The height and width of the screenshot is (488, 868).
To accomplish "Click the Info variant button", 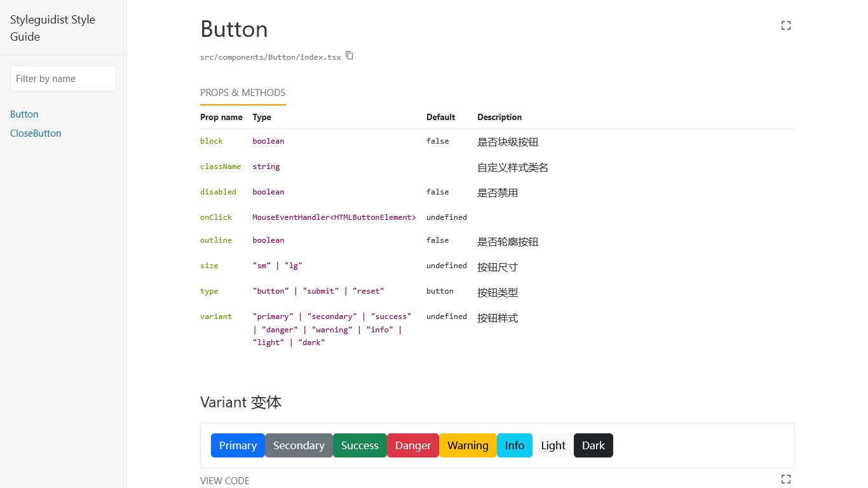I will tap(514, 445).
